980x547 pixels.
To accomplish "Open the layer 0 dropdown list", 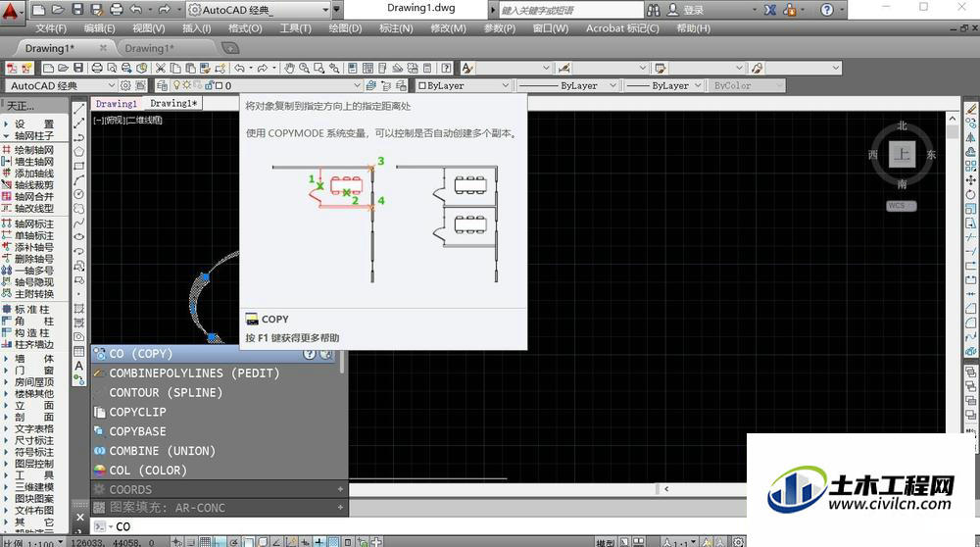I will tap(357, 85).
